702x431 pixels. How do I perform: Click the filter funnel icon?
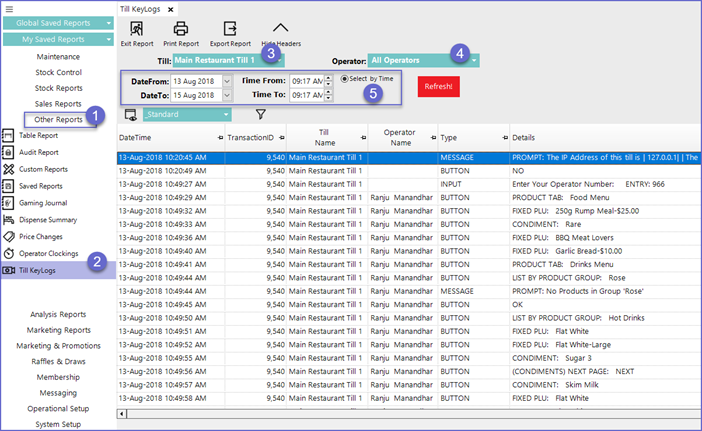pos(261,115)
